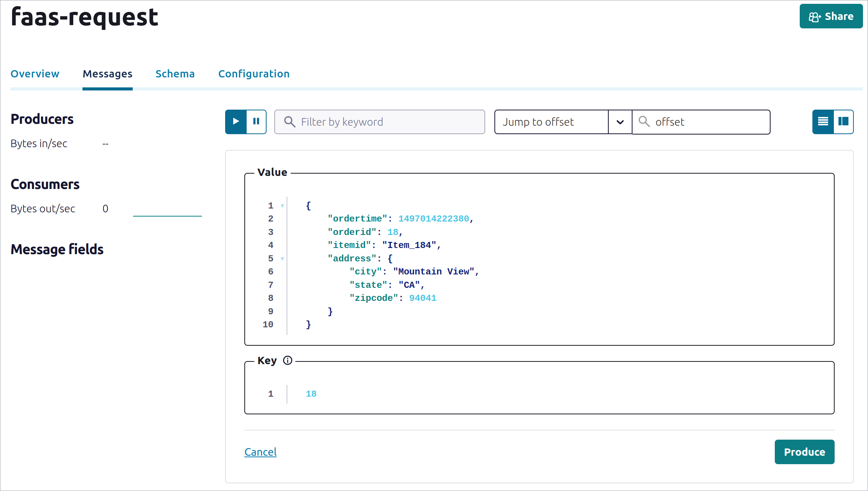Click the Produce button to send message
The width and height of the screenshot is (868, 491).
(804, 451)
